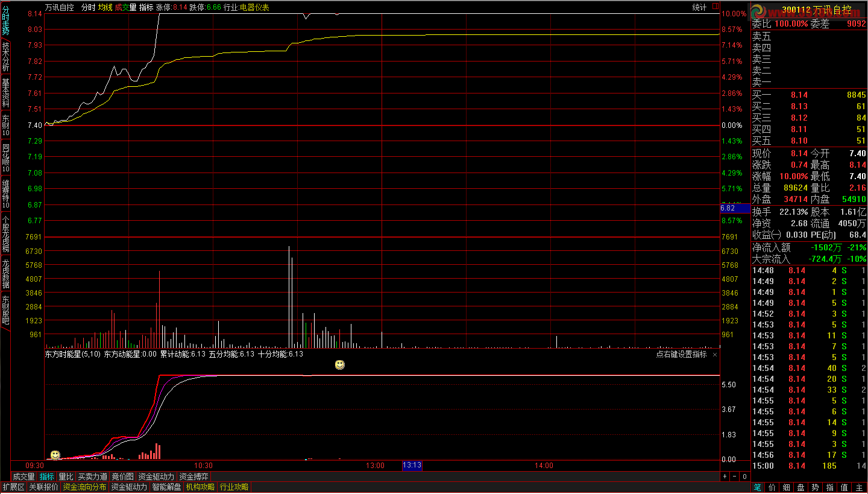The height and width of the screenshot is (494, 868).
Task: Click the 点右键设置指标 label
Action: coord(681,355)
